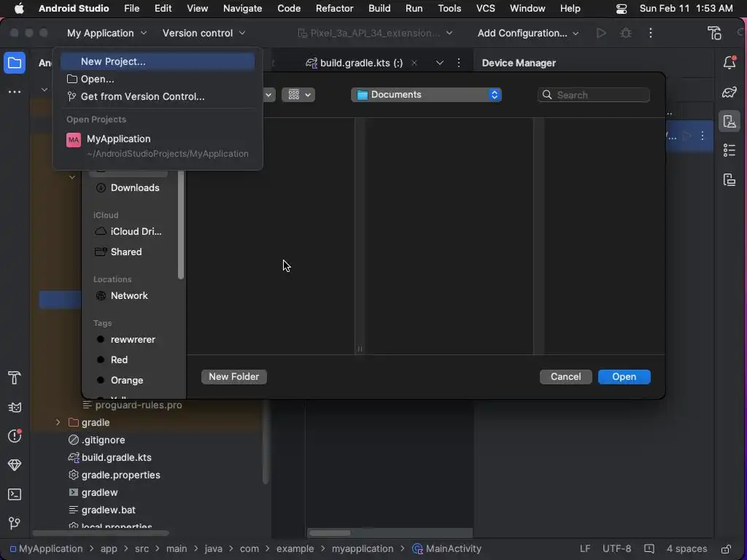Select Get from Version Control...
747x560 pixels.
[x=158, y=97]
